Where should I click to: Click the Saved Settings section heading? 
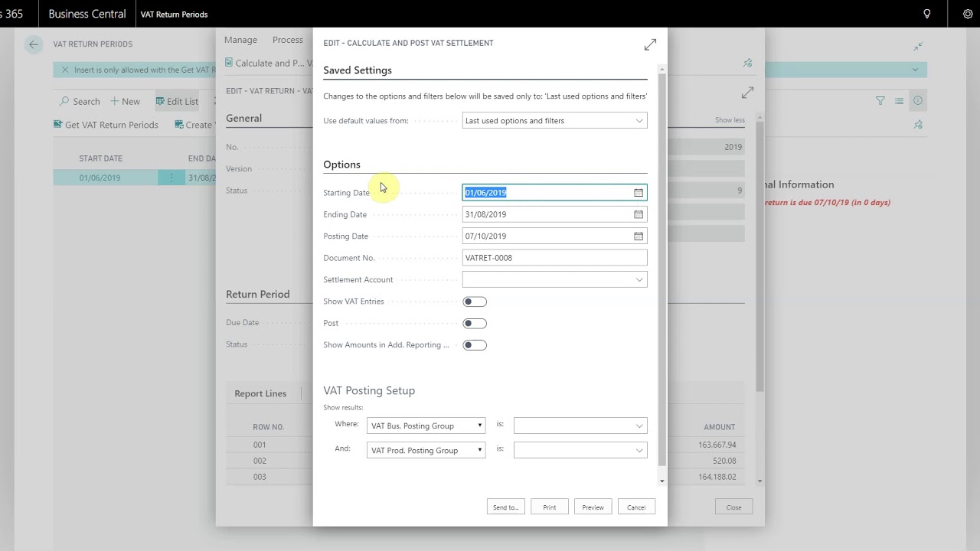(x=358, y=70)
